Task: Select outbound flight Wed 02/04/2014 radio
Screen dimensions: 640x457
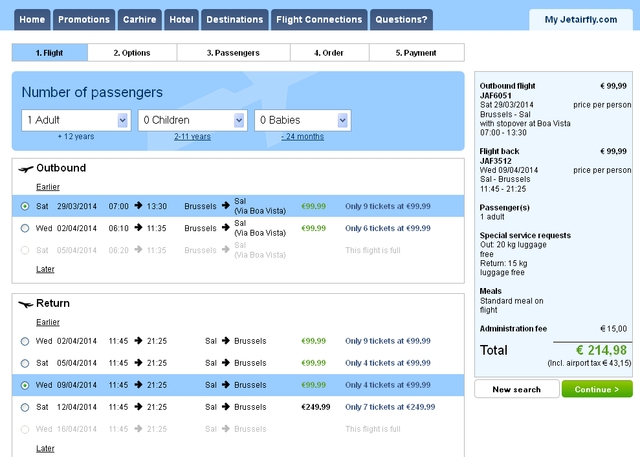Action: (25, 228)
